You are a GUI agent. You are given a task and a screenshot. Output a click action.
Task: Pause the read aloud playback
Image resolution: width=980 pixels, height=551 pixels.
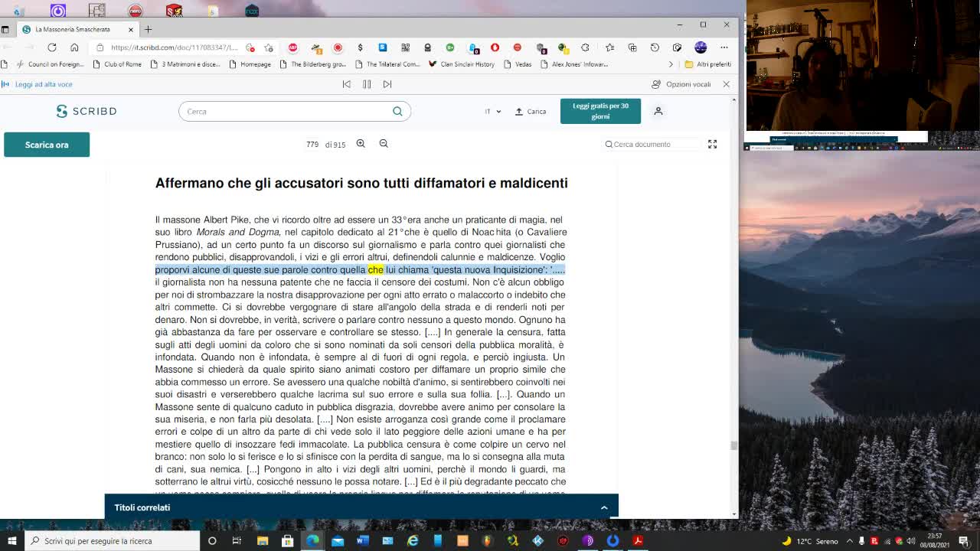coord(367,84)
